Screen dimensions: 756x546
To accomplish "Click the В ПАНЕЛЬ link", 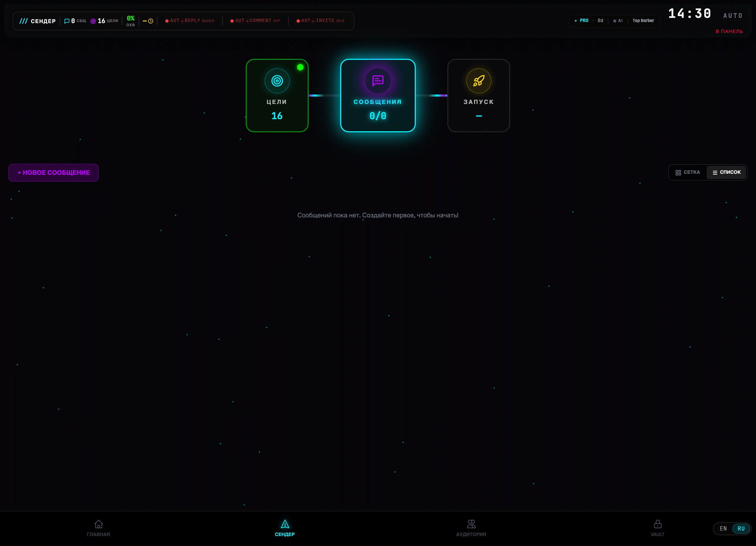I will tap(729, 31).
